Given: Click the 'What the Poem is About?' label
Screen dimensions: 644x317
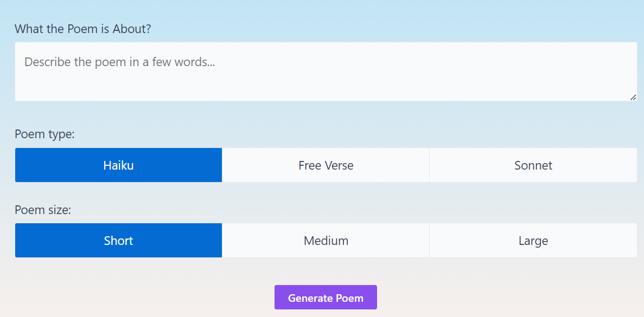Looking at the screenshot, I should [x=83, y=29].
